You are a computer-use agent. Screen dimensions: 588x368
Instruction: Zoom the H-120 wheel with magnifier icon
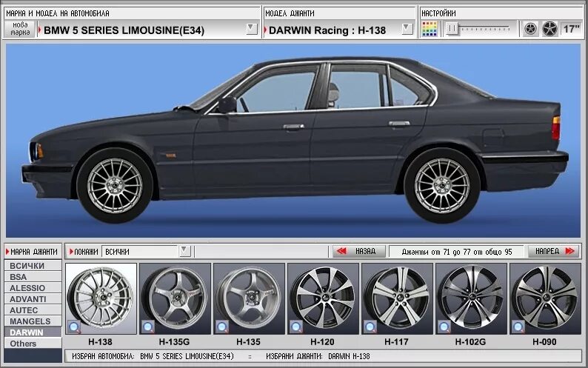coord(296,327)
